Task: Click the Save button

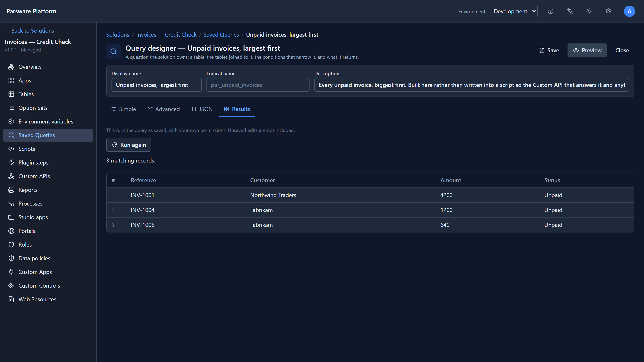Action: tap(549, 50)
